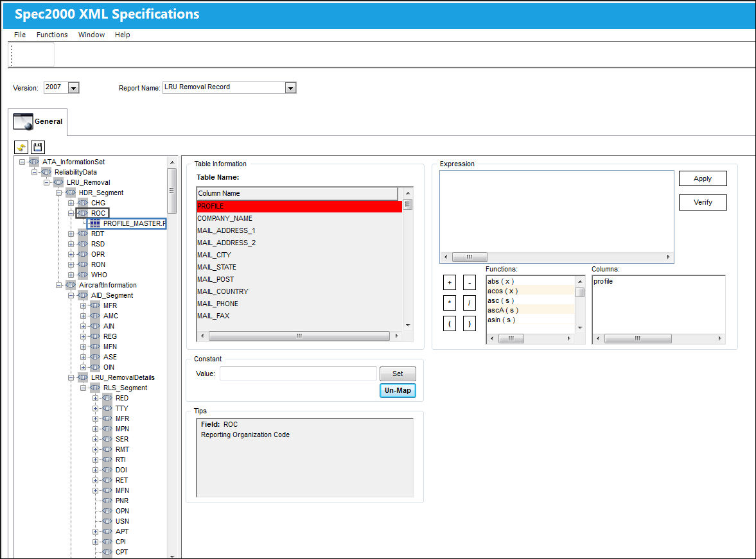Collapse the ROC tree node
The width and height of the screenshot is (756, 559).
[x=71, y=213]
